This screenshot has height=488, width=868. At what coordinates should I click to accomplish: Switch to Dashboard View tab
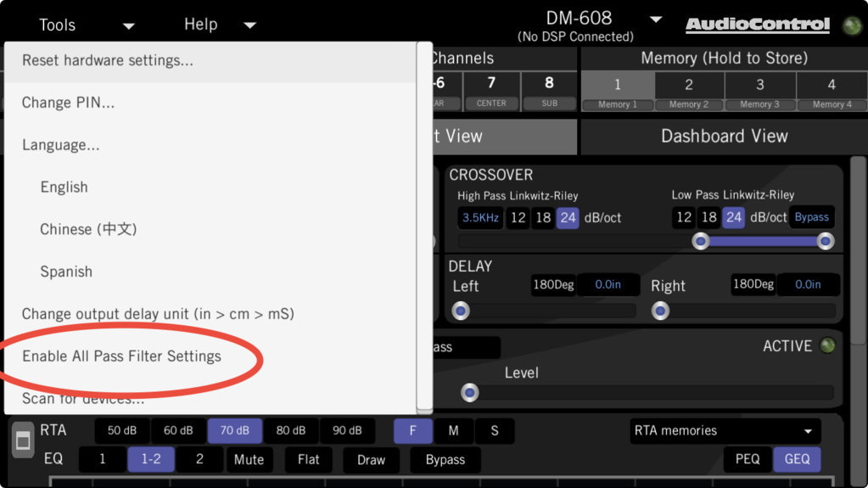pyautogui.click(x=724, y=137)
